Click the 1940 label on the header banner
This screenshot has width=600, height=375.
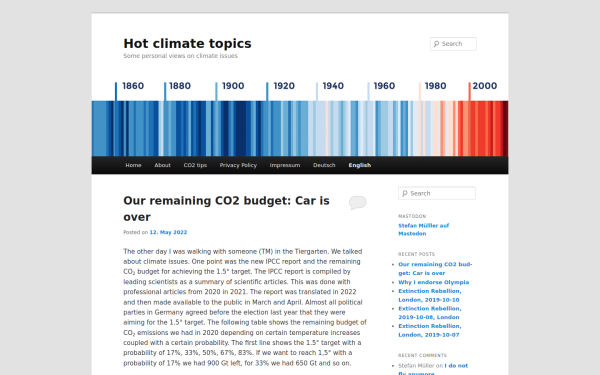point(333,86)
